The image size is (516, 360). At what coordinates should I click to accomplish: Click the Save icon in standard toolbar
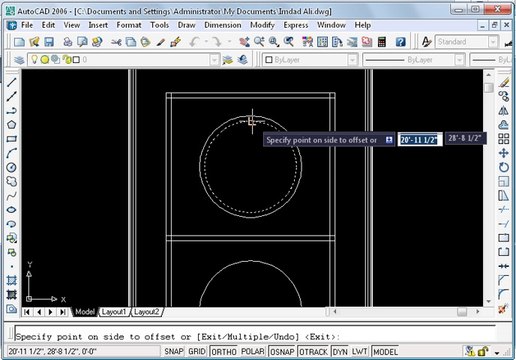(x=49, y=42)
